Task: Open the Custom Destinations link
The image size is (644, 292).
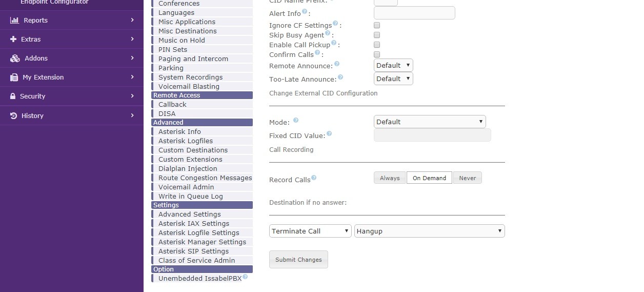Action: click(x=193, y=150)
